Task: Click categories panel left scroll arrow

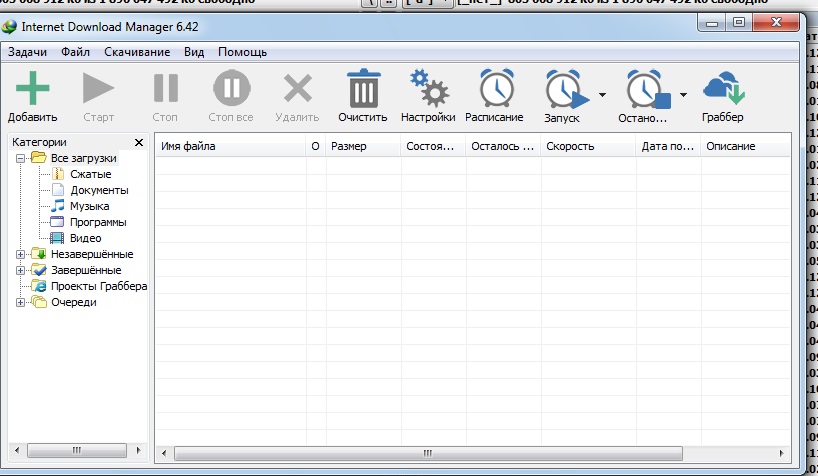Action: point(17,450)
